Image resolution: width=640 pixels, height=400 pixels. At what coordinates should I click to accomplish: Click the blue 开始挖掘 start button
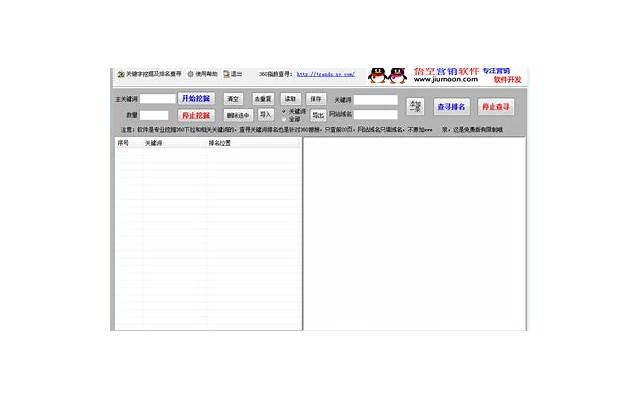point(196,99)
